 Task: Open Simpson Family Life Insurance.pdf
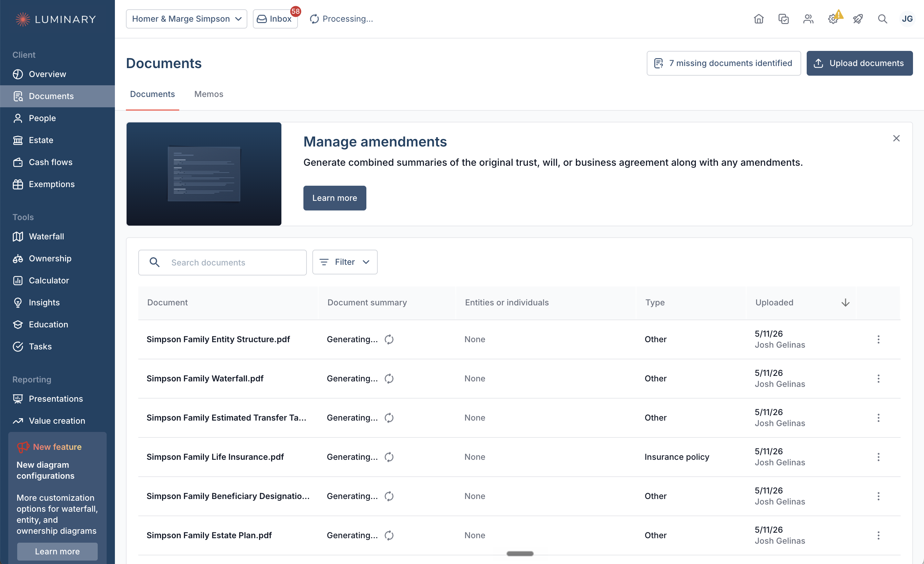click(x=215, y=457)
